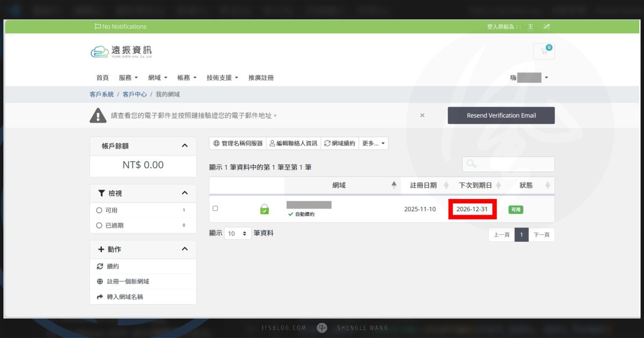Open the rows-per-page selector showing 10
This screenshot has height=338, width=644.
237,233
